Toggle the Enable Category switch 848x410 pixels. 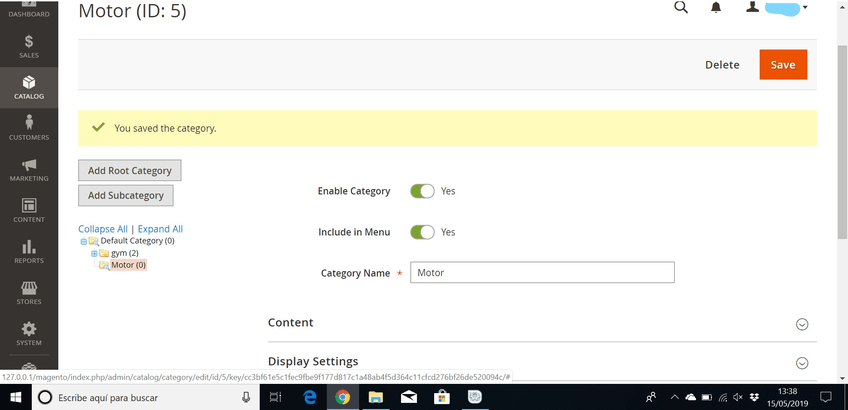coord(422,191)
